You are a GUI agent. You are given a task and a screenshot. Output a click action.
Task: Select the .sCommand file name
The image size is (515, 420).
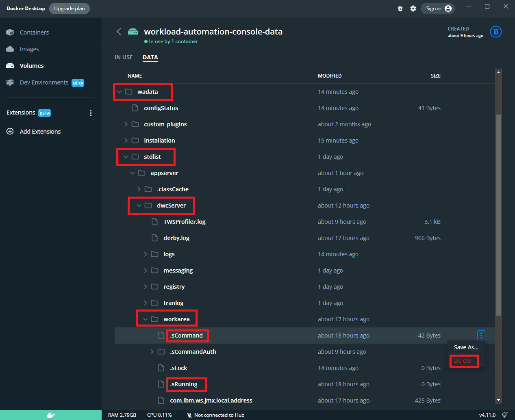pyautogui.click(x=187, y=336)
